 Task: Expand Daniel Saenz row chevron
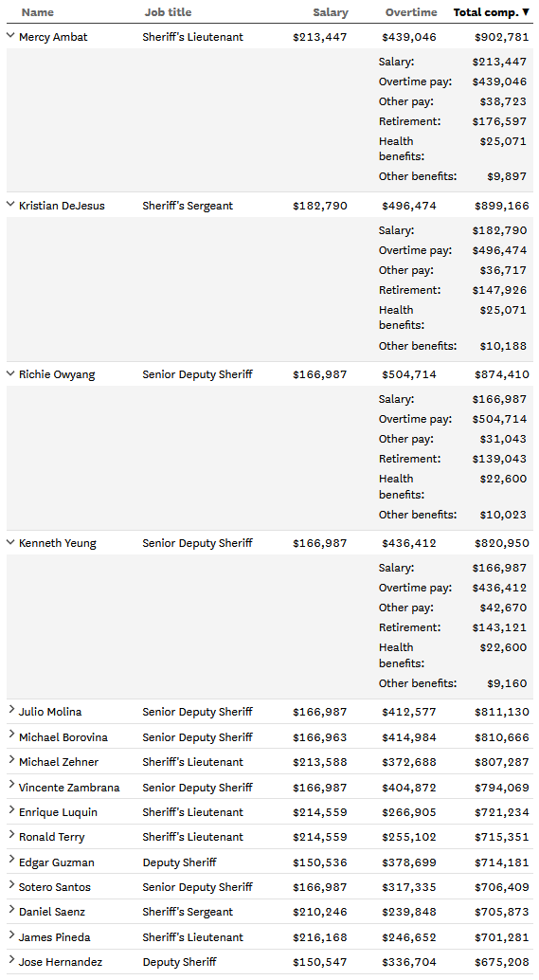pos(11,909)
